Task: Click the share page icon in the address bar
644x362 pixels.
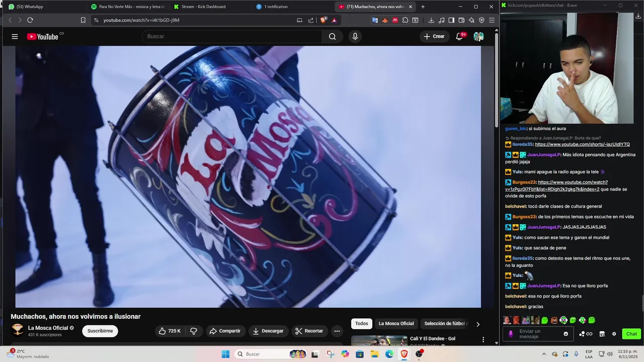Action: pyautogui.click(x=310, y=20)
